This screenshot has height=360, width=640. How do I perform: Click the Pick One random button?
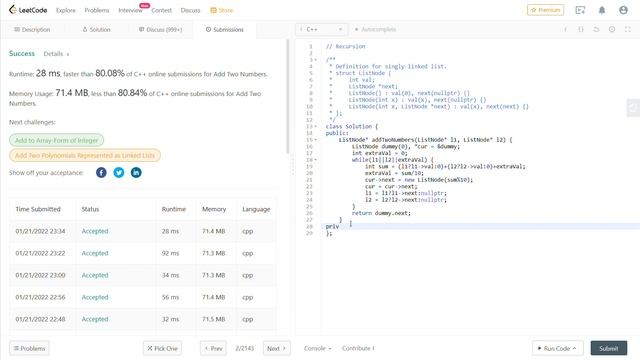pos(162,348)
